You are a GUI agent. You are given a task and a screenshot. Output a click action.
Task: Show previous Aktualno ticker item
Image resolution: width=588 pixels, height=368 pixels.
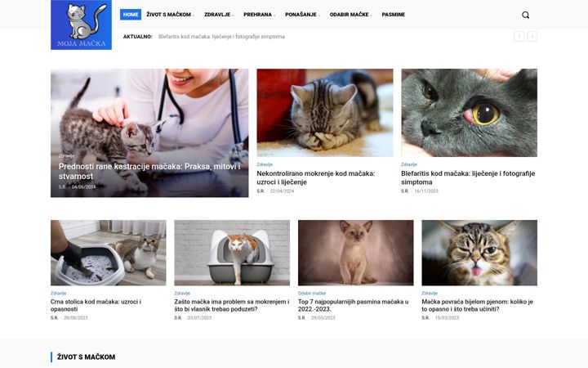coord(519,37)
